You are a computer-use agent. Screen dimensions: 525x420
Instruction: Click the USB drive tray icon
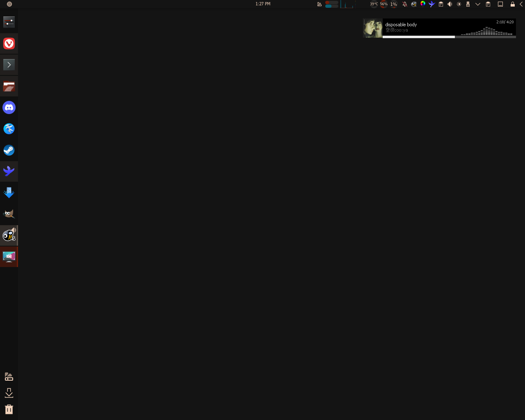(468, 4)
